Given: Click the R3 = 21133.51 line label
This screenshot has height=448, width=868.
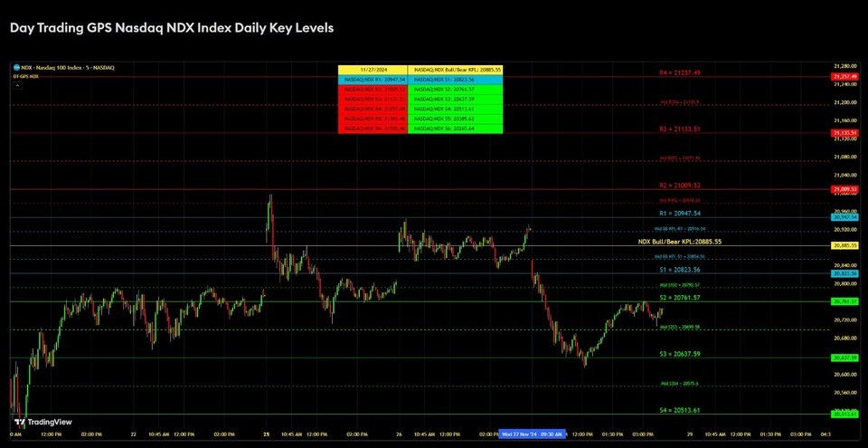Looking at the screenshot, I should 680,129.
